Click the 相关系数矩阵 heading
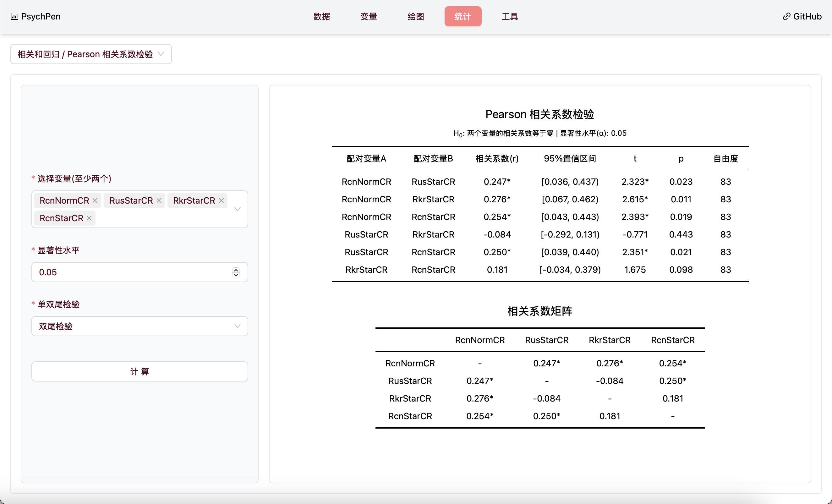This screenshot has width=832, height=504. (x=540, y=311)
